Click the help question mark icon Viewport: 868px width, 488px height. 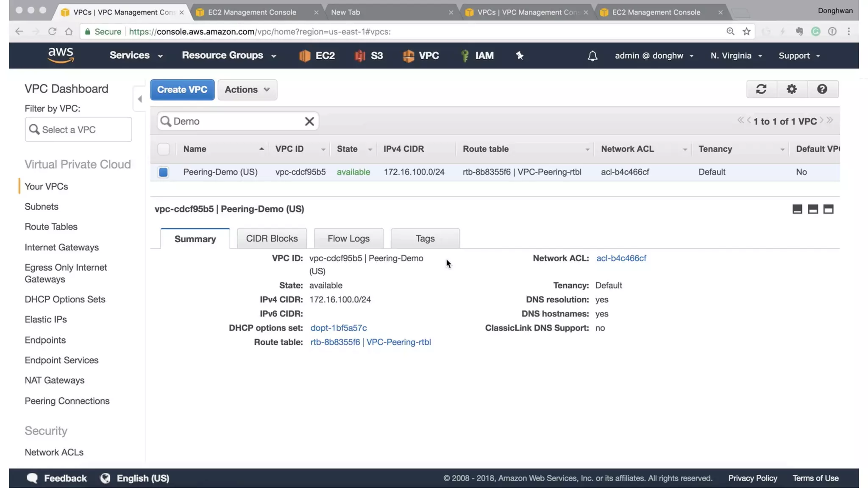(822, 89)
